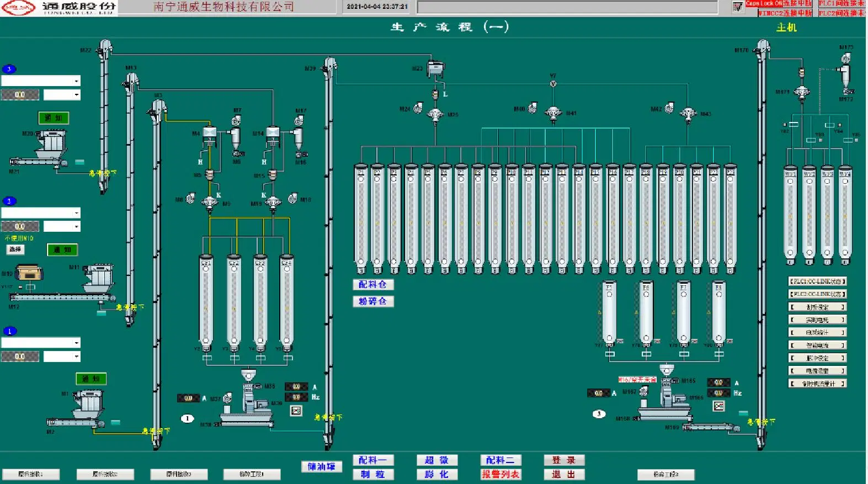This screenshot has width=868, height=484.
Task: Select the M25 distributor valve
Action: 435,115
